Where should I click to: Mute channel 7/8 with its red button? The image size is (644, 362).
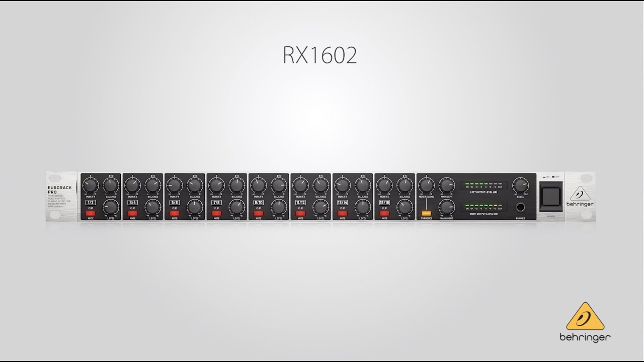click(216, 213)
